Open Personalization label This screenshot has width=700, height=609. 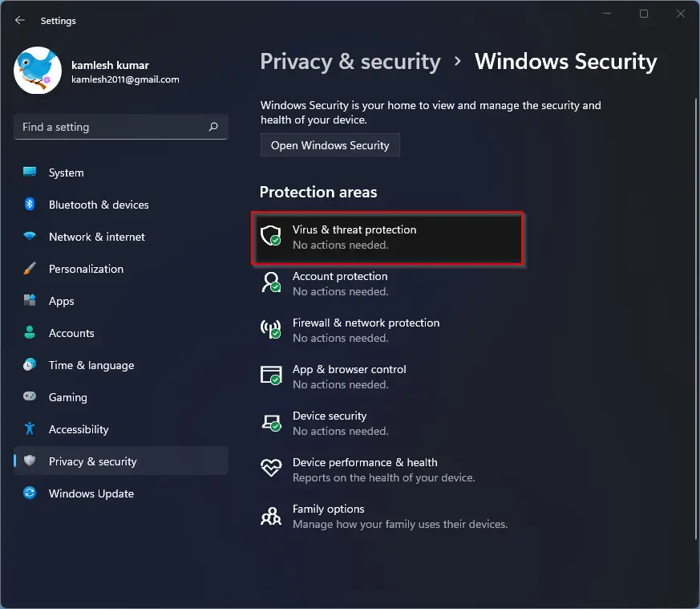86,269
